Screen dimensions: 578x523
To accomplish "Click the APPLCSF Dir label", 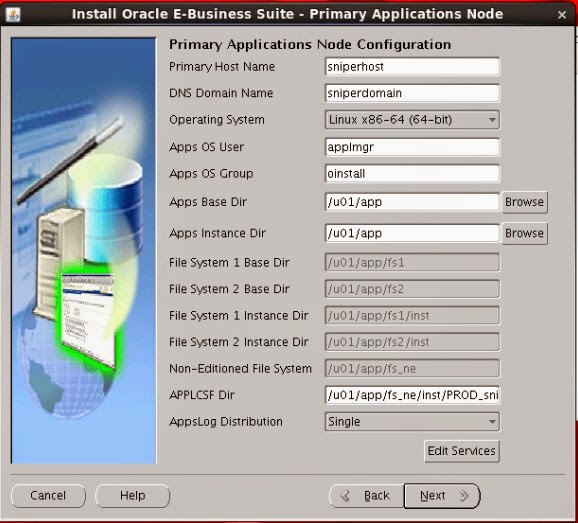I will point(202,395).
